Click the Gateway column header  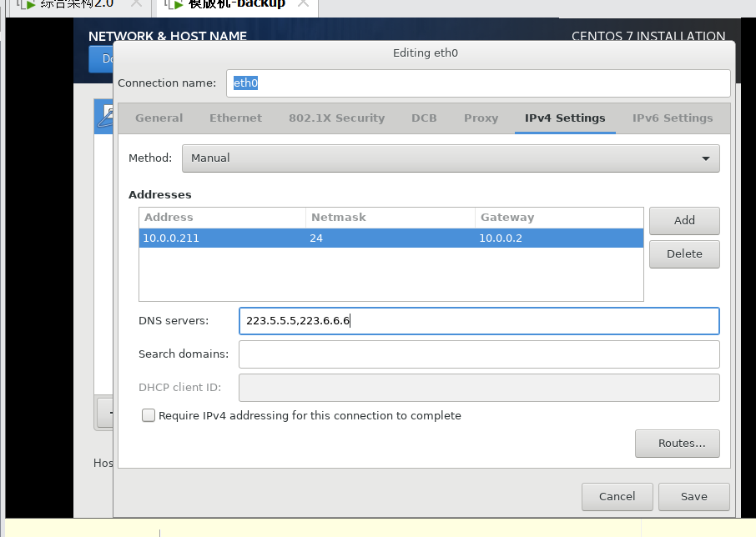point(559,218)
